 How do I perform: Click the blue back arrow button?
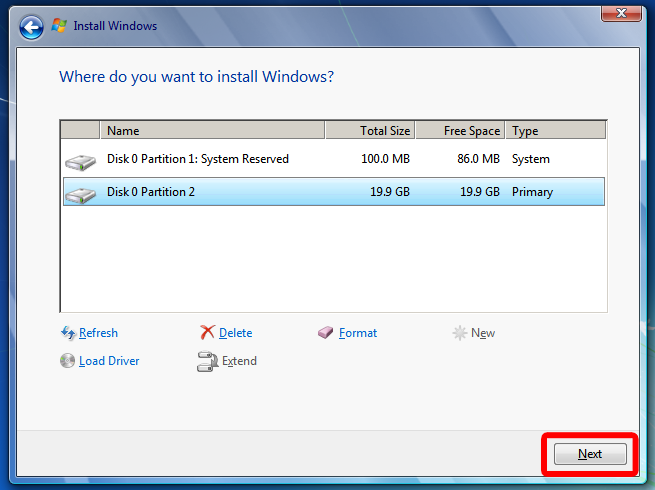pos(31,28)
